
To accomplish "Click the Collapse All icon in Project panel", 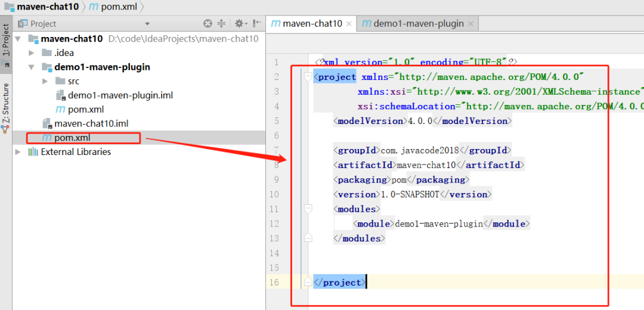I will 221,24.
